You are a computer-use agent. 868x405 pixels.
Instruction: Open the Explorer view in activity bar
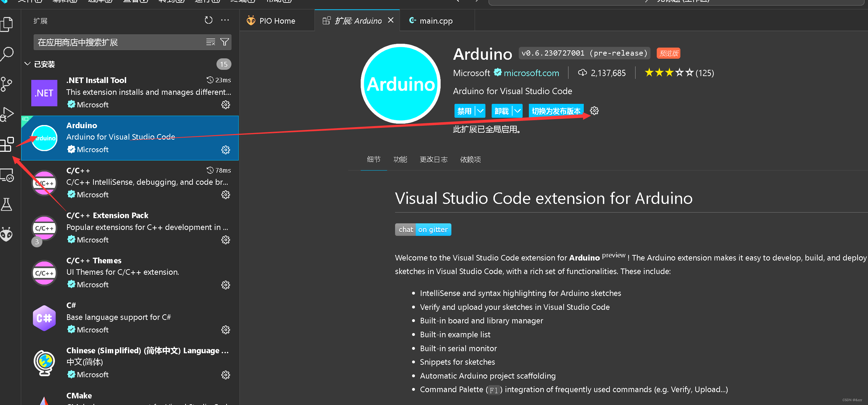click(x=7, y=24)
